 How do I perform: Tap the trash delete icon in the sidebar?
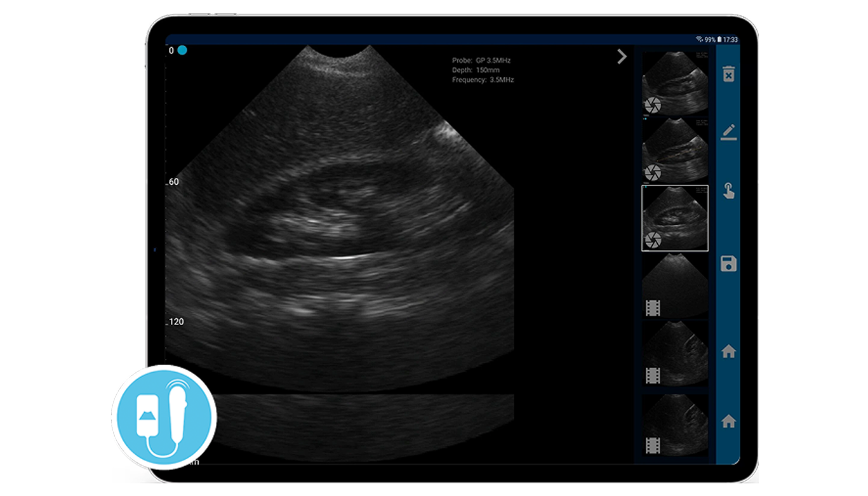tap(728, 75)
